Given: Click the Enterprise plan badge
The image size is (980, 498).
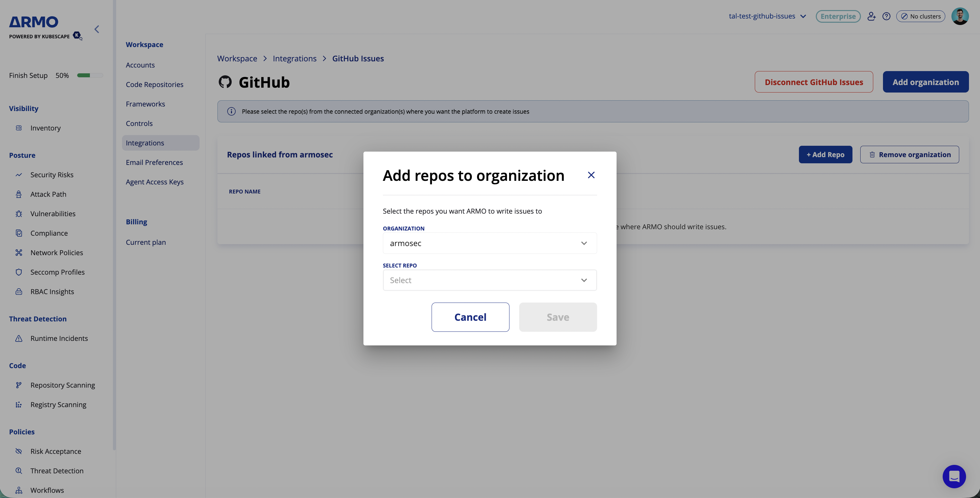Looking at the screenshot, I should pyautogui.click(x=838, y=16).
